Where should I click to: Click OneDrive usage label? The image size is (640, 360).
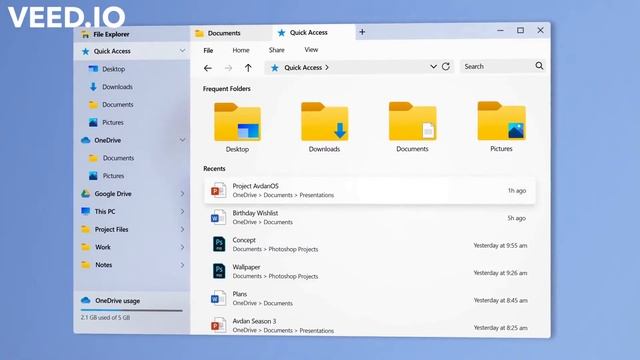pos(118,301)
